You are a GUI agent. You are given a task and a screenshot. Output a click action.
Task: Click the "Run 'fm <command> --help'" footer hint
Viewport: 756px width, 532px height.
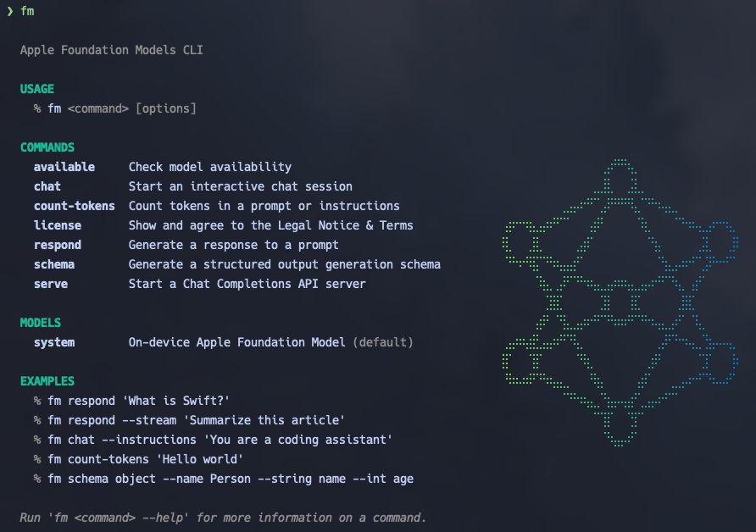pos(223,518)
